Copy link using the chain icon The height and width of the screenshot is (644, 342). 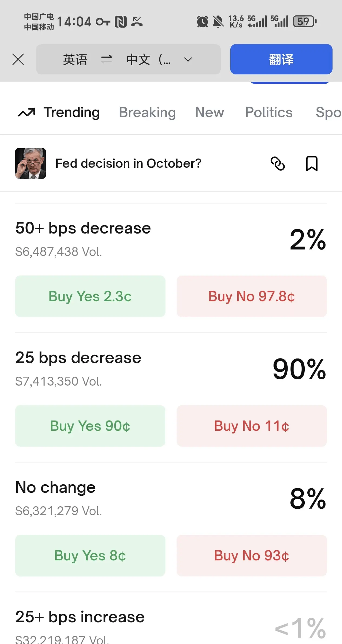click(278, 163)
